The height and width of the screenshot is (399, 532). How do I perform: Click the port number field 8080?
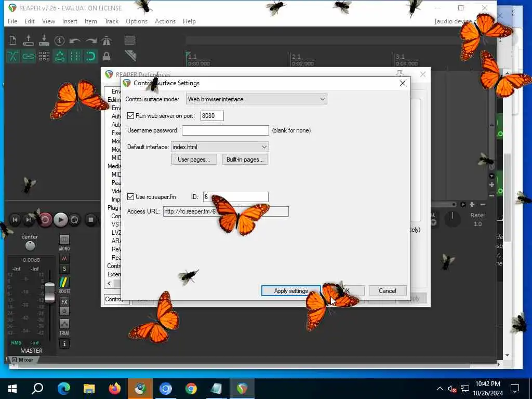click(x=212, y=116)
